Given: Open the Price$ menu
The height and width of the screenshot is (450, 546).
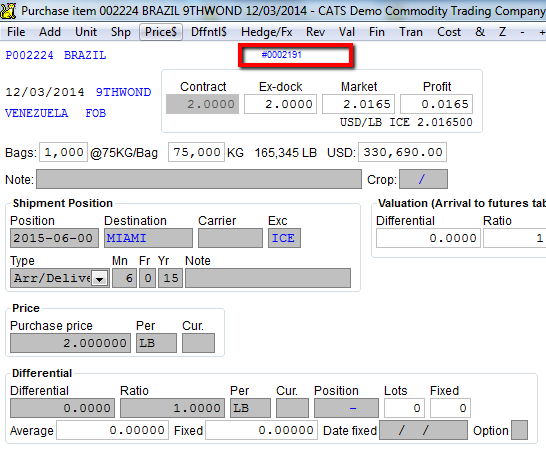Looking at the screenshot, I should pyautogui.click(x=161, y=32).
